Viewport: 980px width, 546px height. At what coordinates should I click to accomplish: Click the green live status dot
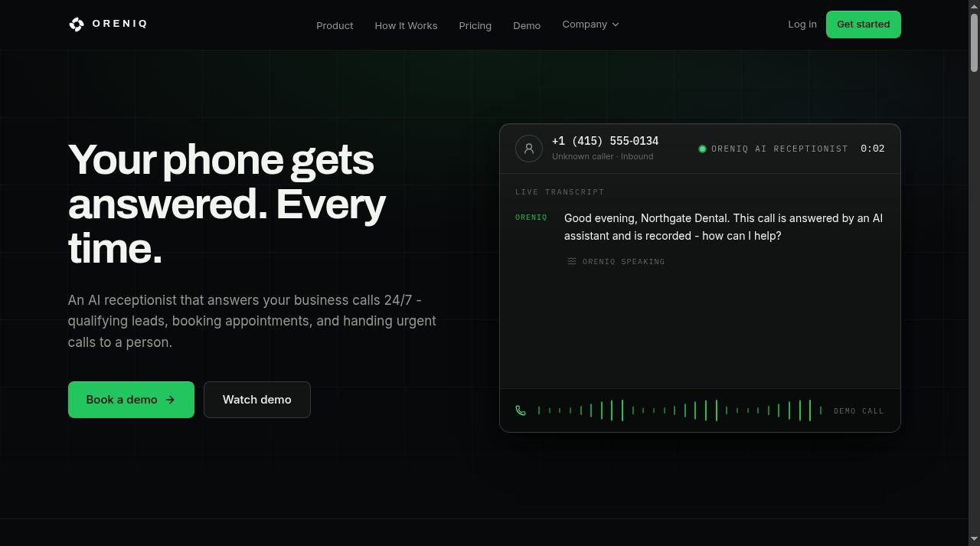(x=702, y=149)
